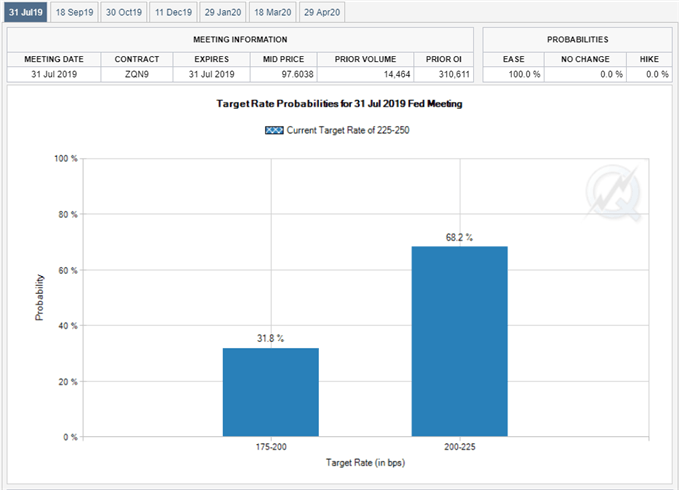The width and height of the screenshot is (679, 490).
Task: Click the NO CHANGE column header
Action: 585,59
